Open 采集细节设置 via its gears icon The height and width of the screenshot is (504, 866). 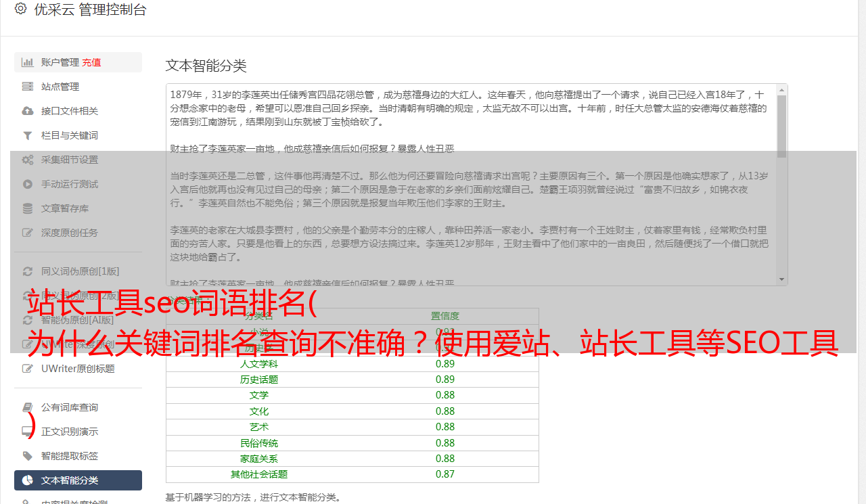pos(28,160)
